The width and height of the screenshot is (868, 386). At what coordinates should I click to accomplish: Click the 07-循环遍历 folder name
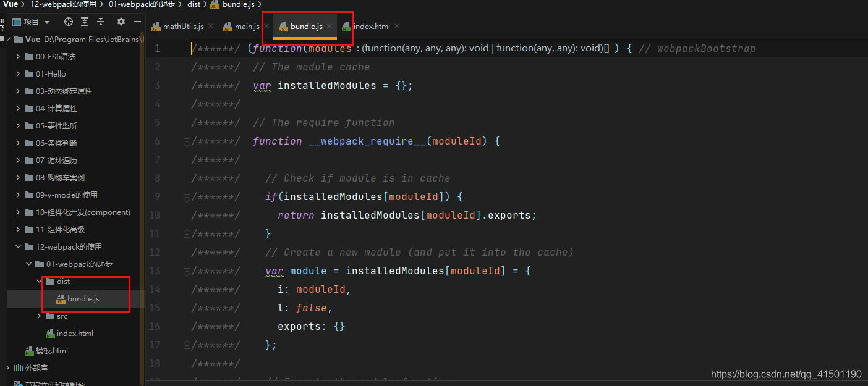pos(56,160)
